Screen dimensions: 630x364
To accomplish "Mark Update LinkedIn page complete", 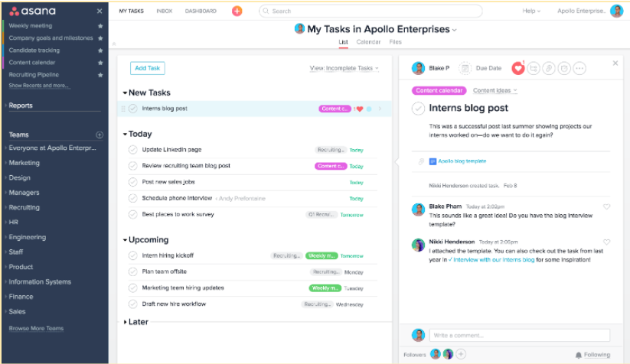I will 133,150.
